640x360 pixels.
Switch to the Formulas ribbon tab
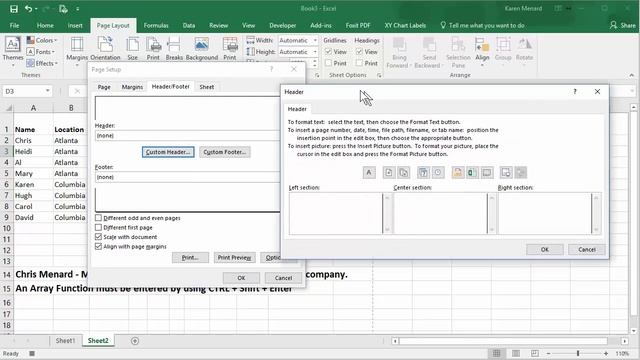pyautogui.click(x=156, y=25)
